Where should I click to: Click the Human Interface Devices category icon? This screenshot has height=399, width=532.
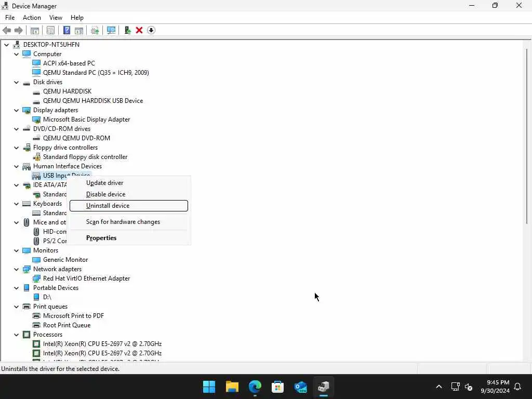point(26,166)
